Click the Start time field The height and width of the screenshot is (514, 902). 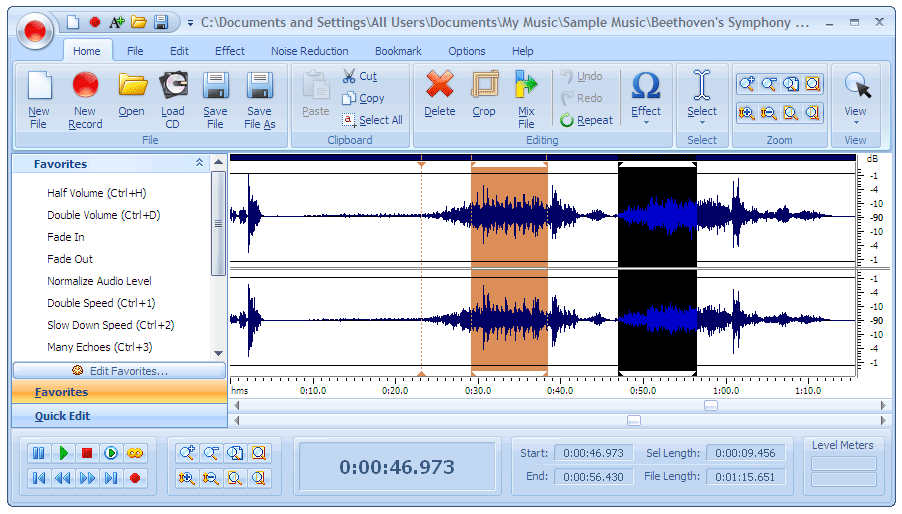[593, 453]
